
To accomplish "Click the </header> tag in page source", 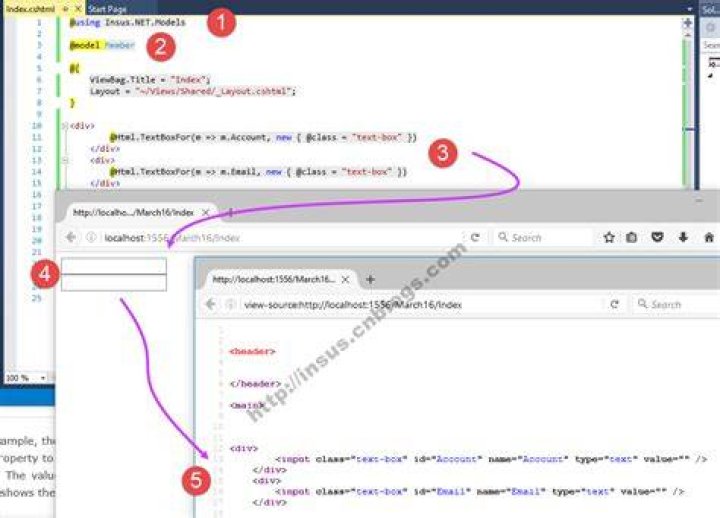I will pyautogui.click(x=255, y=383).
